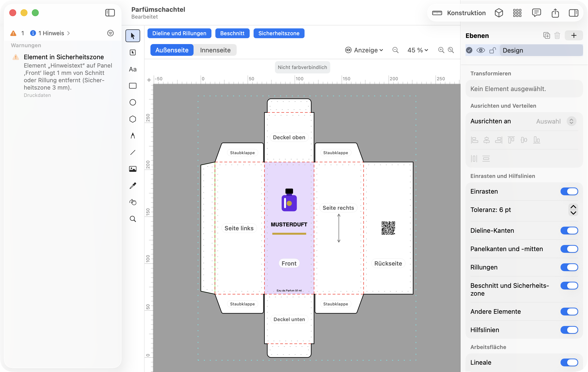Image resolution: width=588 pixels, height=372 pixels.
Task: Select the Image placement tool
Action: coord(133,169)
